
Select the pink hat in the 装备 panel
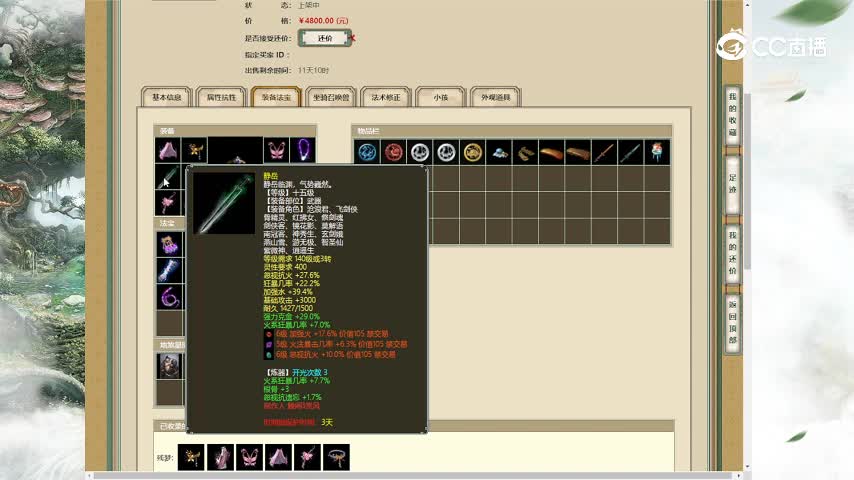point(168,150)
